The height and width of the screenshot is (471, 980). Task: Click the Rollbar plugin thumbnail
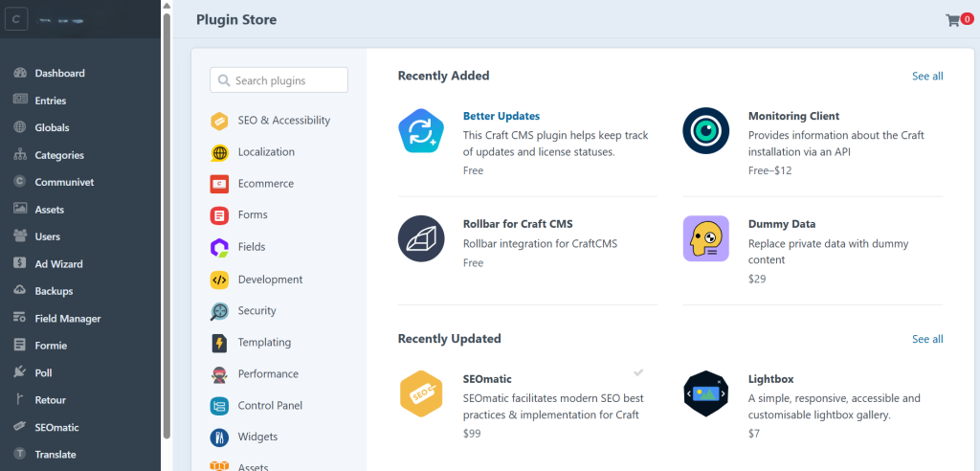pos(421,239)
